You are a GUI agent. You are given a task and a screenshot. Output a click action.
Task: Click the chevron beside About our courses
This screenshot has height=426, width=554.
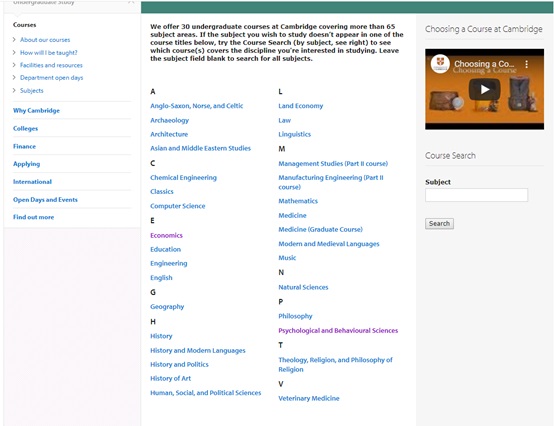coord(14,40)
